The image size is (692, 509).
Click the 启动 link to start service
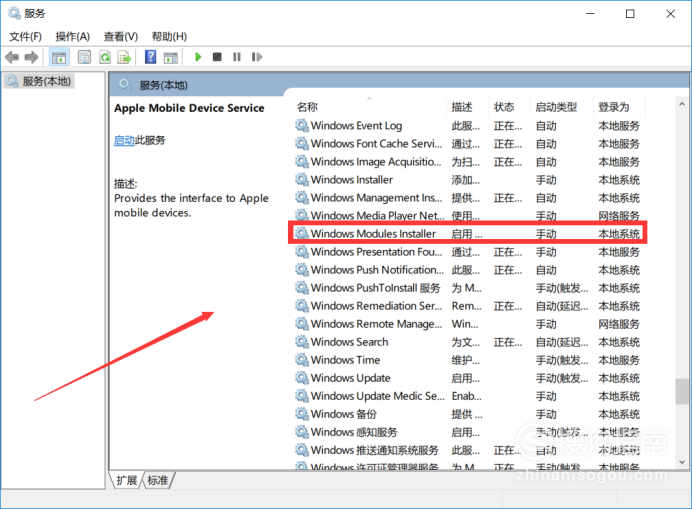(x=124, y=140)
